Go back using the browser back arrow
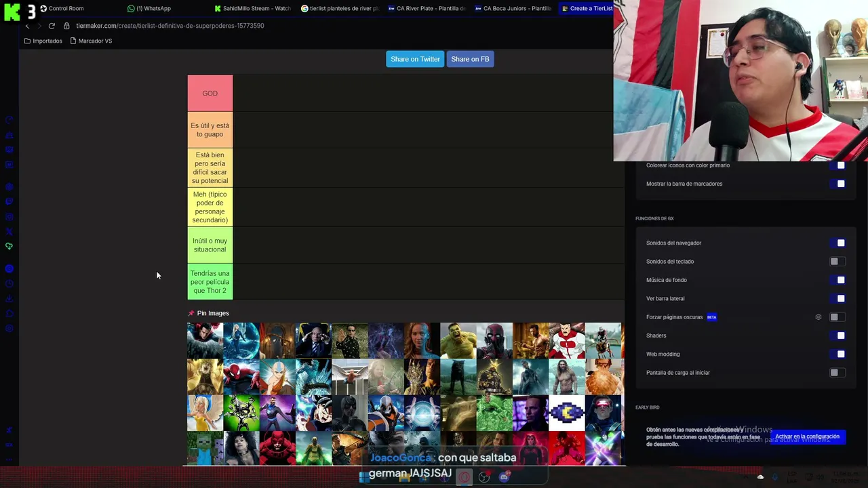This screenshot has width=868, height=488. [27, 26]
